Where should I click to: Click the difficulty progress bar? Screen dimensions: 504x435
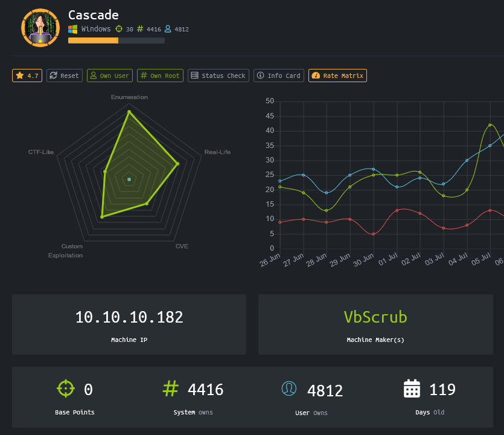116,40
